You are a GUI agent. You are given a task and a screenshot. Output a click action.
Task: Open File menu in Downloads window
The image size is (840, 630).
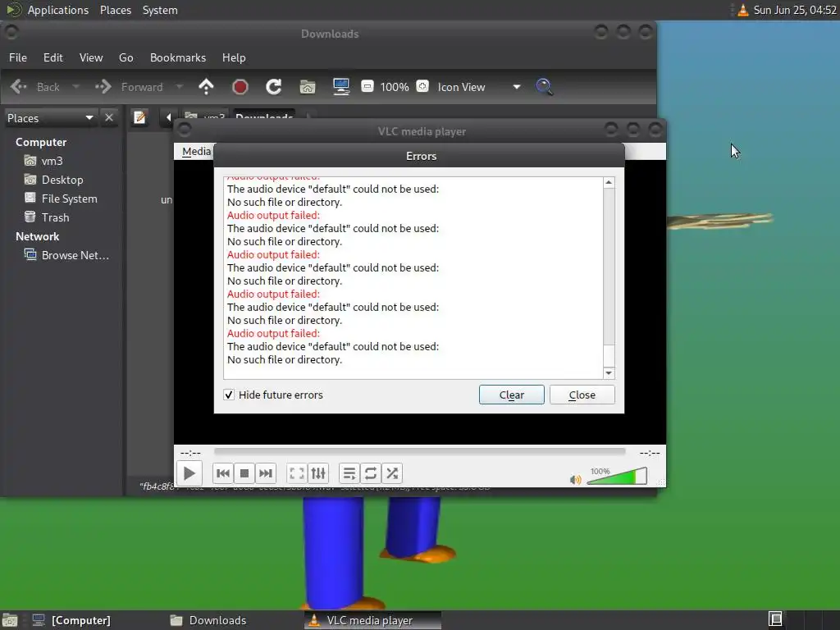click(18, 58)
